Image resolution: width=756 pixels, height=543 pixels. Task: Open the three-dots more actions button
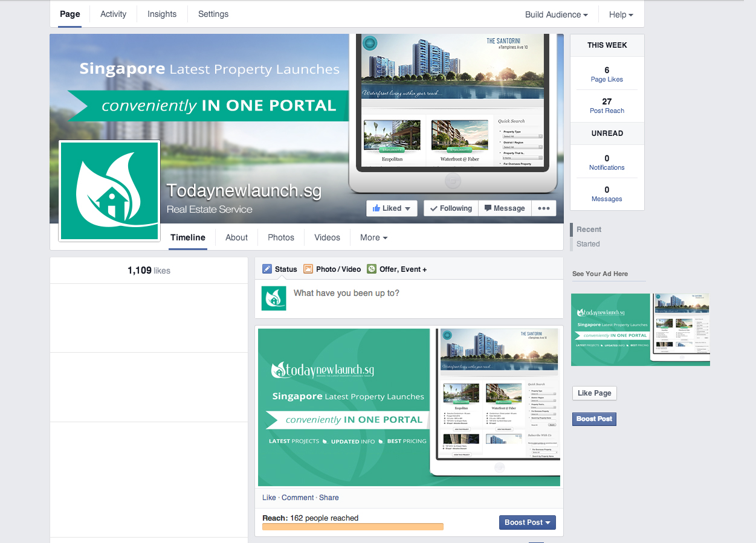pos(544,208)
